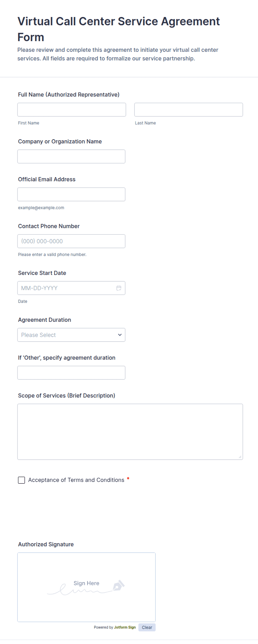258x644 pixels.
Task: Tick Acceptance of Terms and Conditions checkbox
Action: tap(21, 480)
